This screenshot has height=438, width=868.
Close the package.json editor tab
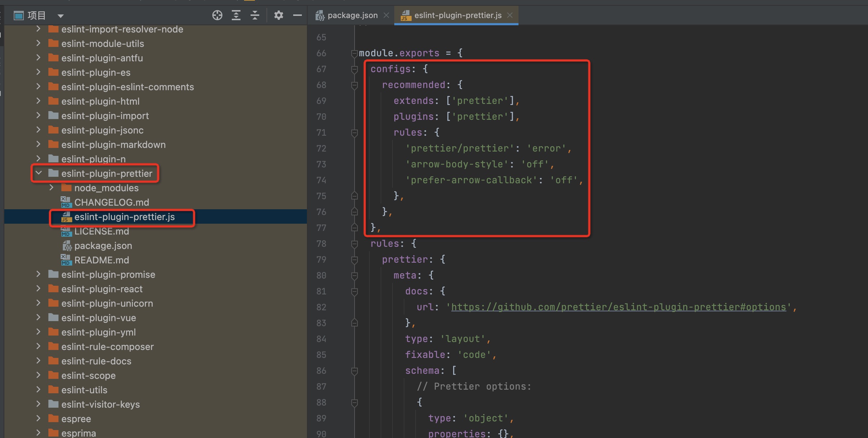pos(386,15)
